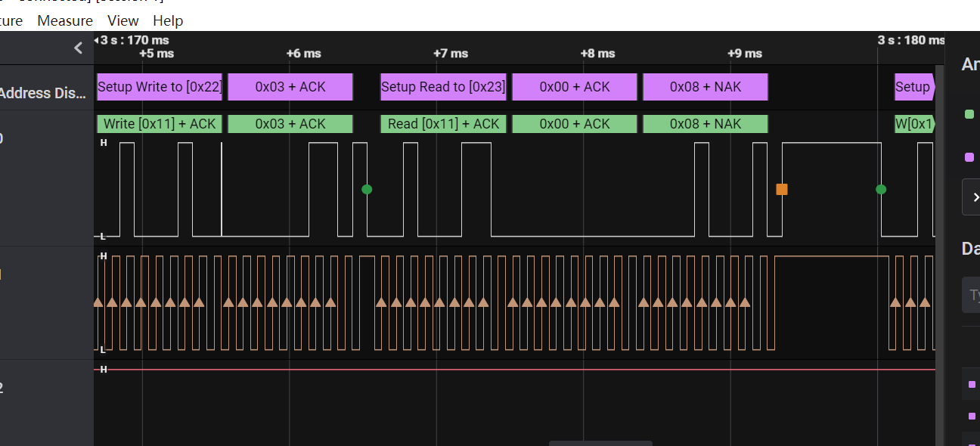980x446 pixels.
Task: Select the Address Dis... analyzer row label
Action: 45,93
